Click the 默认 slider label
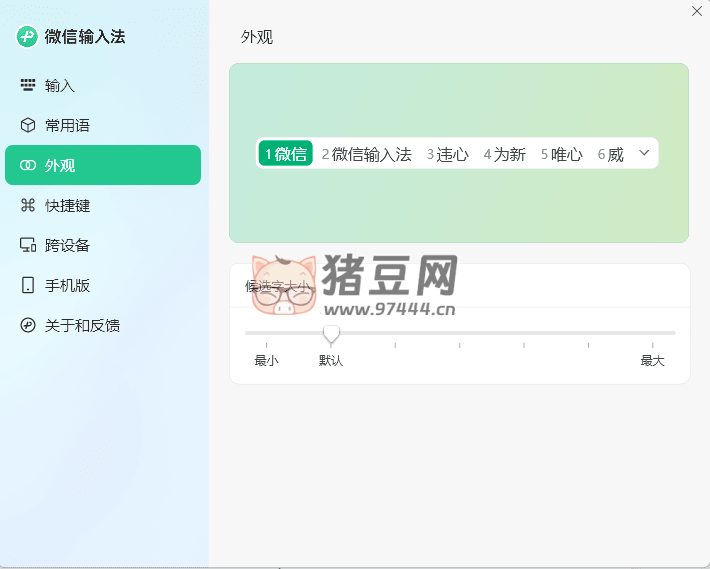 331,361
